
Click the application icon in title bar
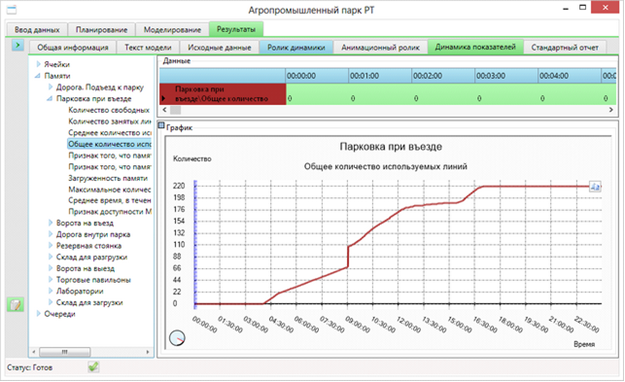[x=12, y=9]
